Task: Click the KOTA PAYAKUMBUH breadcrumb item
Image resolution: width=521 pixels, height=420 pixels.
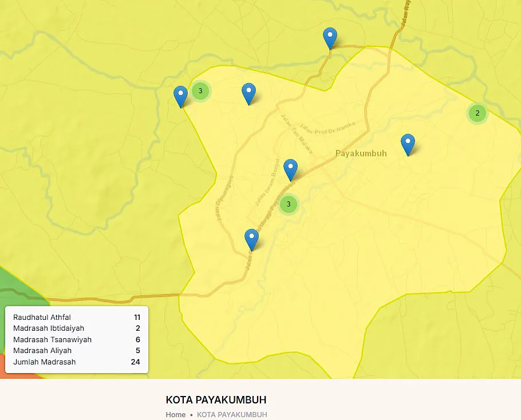Action: tap(232, 414)
